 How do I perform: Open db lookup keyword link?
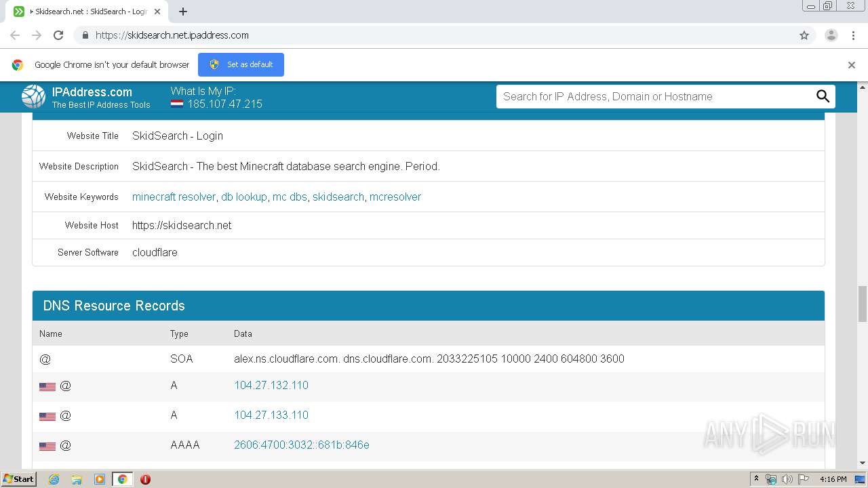(244, 197)
